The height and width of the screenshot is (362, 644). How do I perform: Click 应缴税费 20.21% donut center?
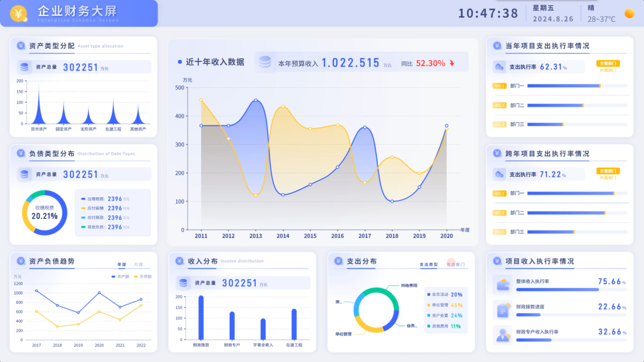click(x=44, y=212)
